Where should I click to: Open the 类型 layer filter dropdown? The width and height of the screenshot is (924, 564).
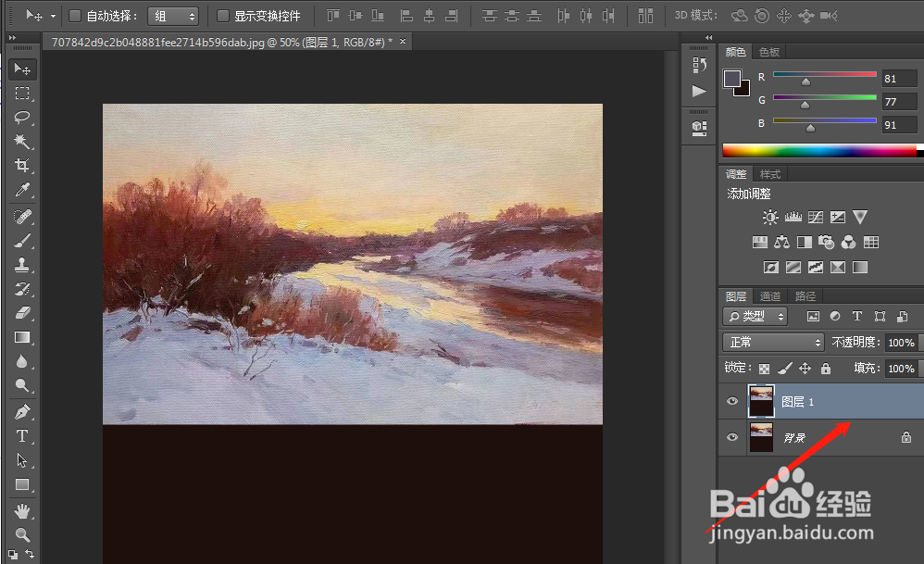pyautogui.click(x=755, y=317)
